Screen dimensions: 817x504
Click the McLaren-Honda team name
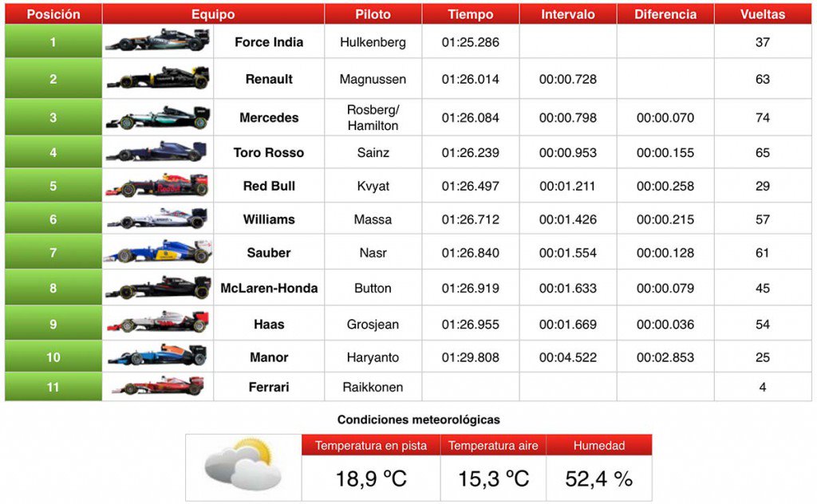pos(269,288)
